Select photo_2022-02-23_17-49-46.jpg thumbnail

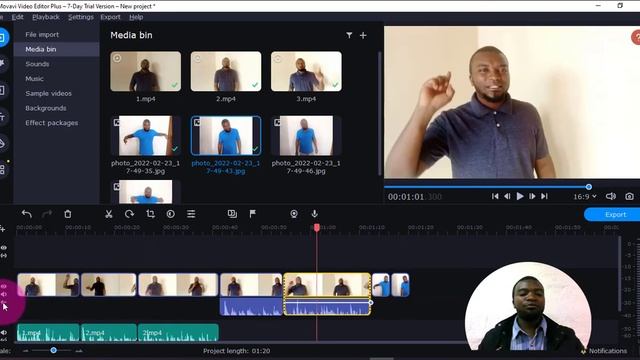point(306,136)
